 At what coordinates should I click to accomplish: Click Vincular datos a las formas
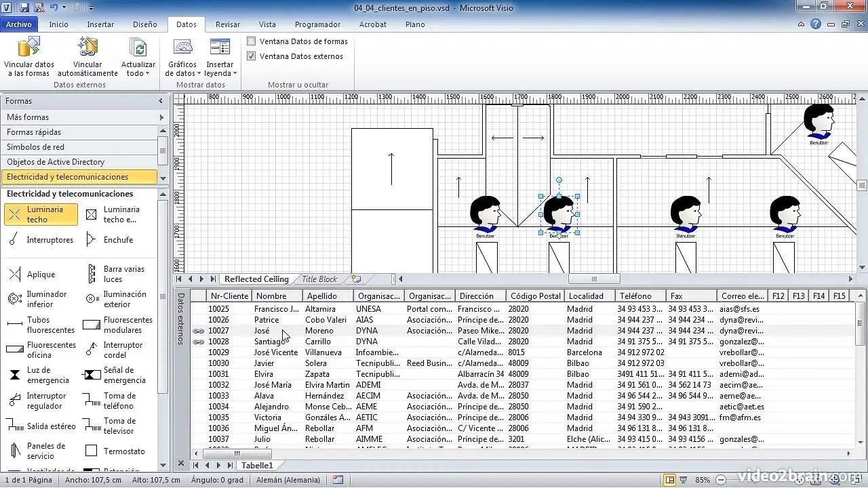[29, 57]
